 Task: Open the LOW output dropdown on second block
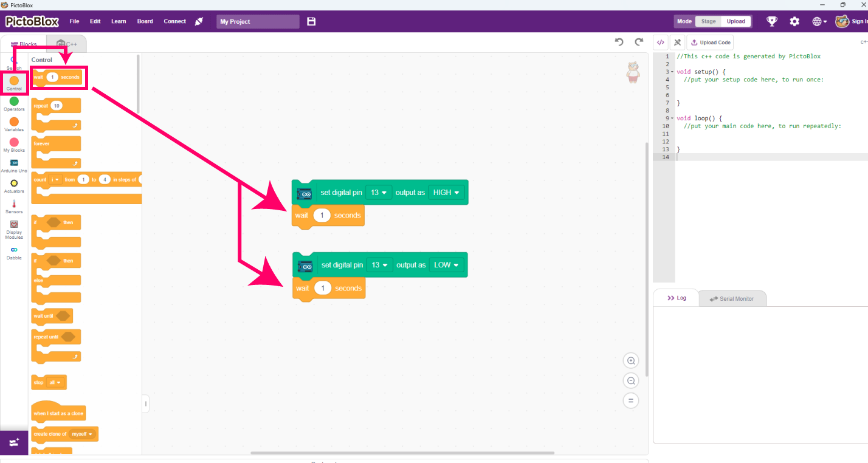447,266
